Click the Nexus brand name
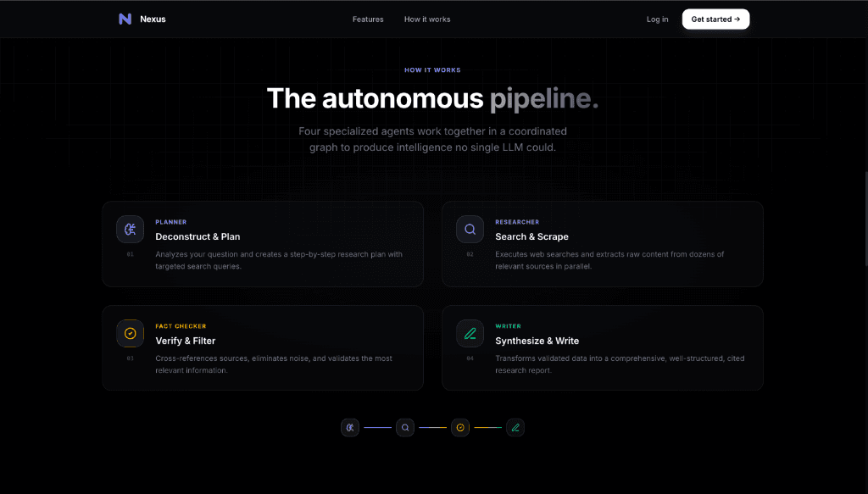 [153, 19]
